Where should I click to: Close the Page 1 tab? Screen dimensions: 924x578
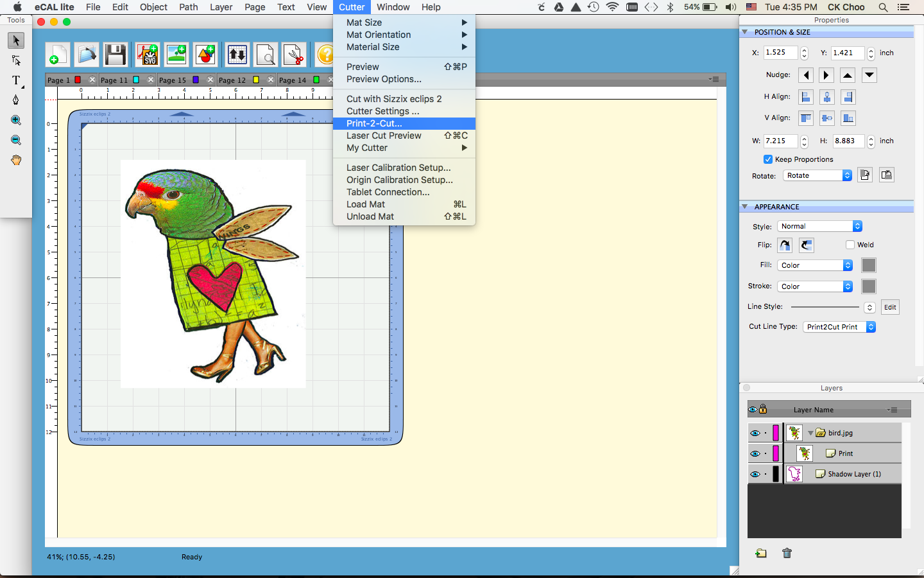click(92, 80)
